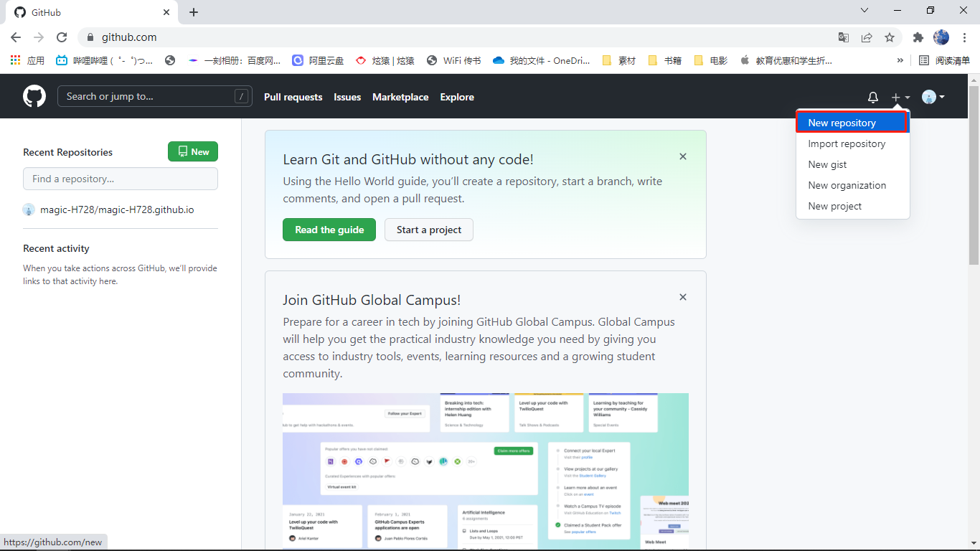This screenshot has width=980, height=551.
Task: Click the share page icon
Action: [x=867, y=37]
